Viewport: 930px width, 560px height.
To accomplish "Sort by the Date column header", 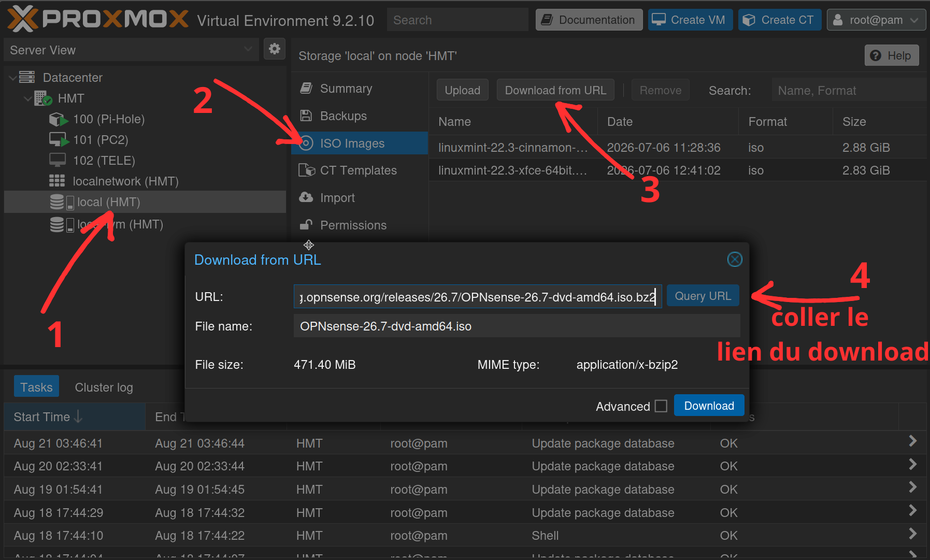I will point(668,122).
